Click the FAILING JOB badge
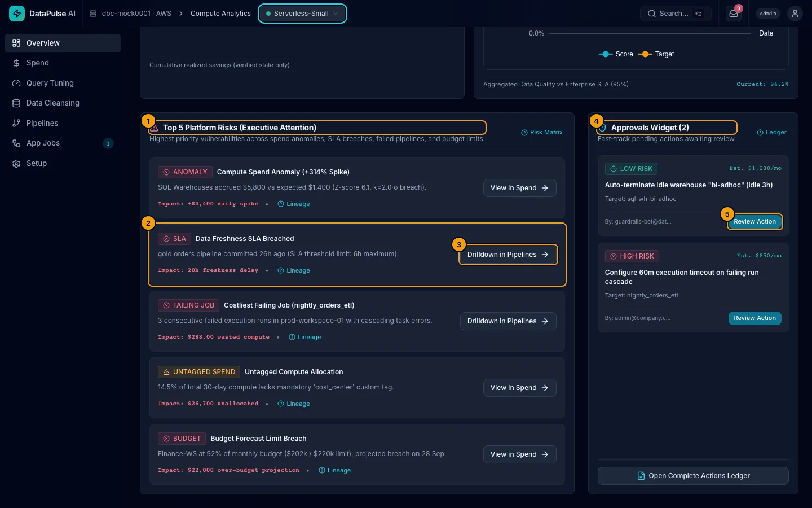 (x=188, y=305)
